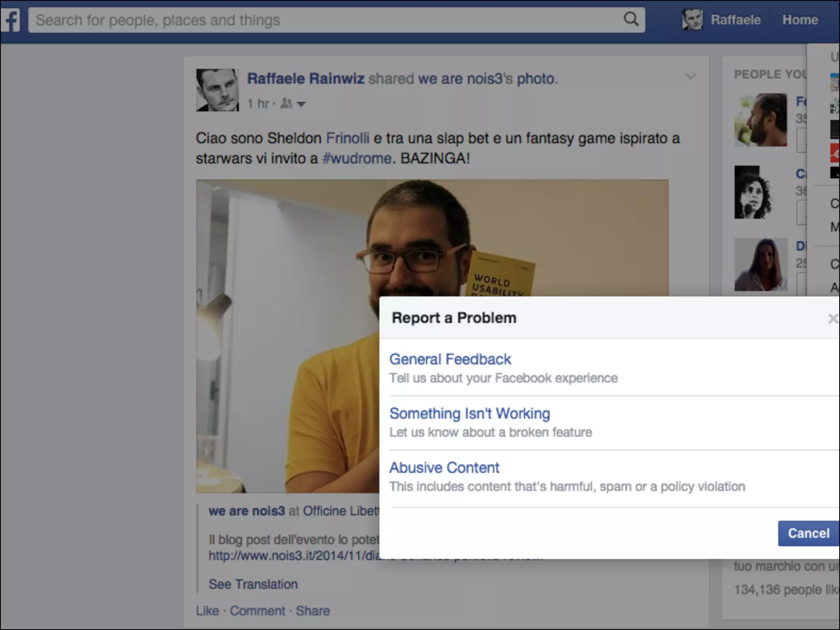The height and width of the screenshot is (630, 840).
Task: Open second suggested person's curly hair photo
Action: 753,192
